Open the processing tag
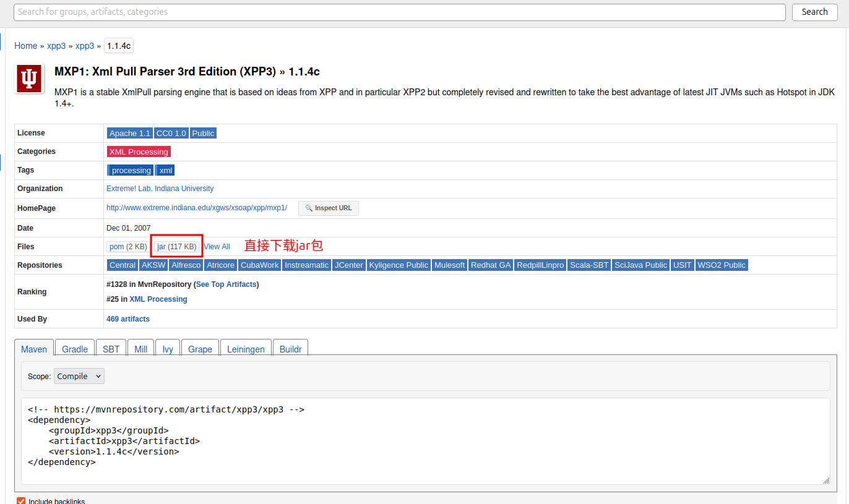The height and width of the screenshot is (504, 849). 130,171
